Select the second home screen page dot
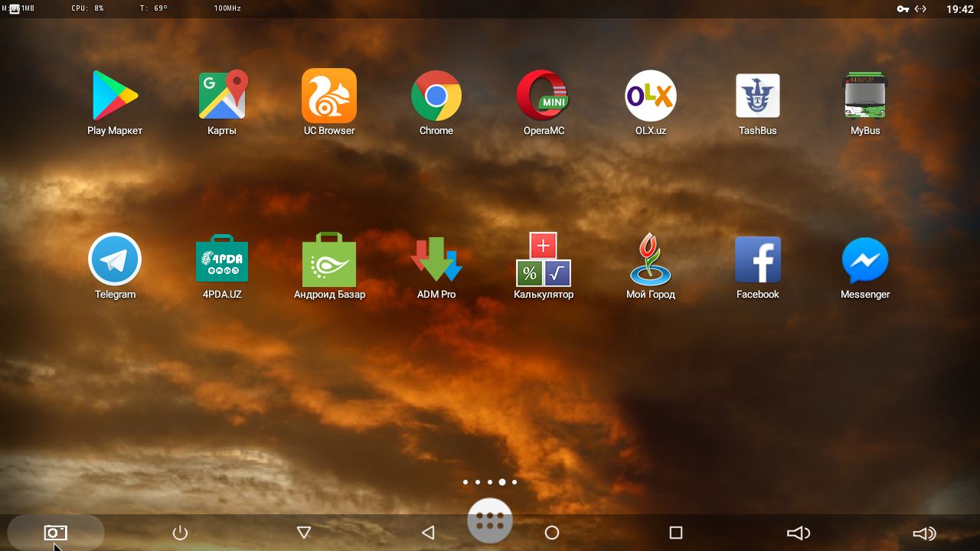 pos(478,482)
